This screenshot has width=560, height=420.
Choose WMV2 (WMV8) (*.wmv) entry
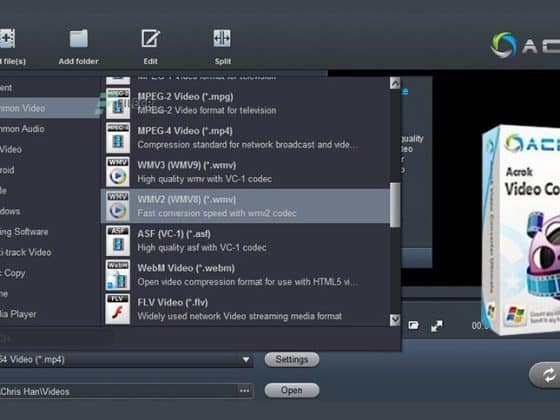click(x=245, y=206)
